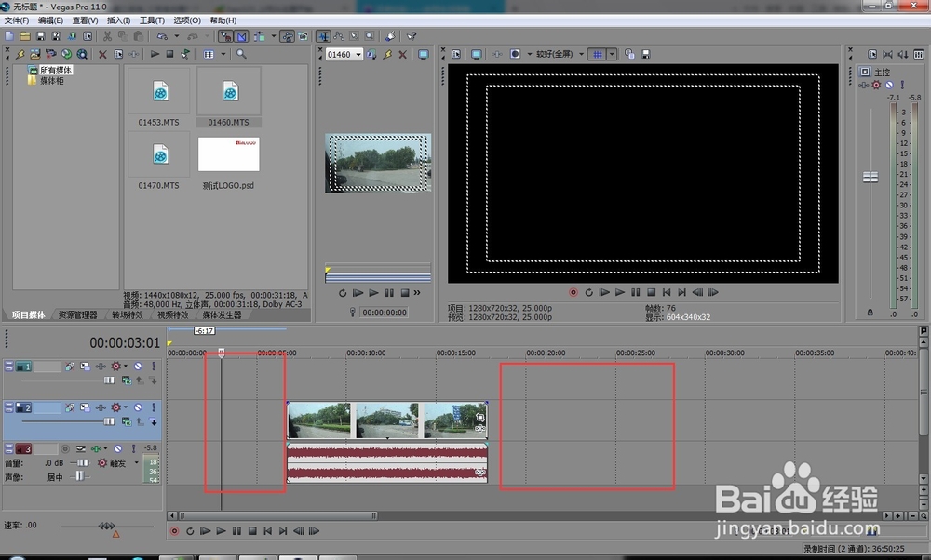Remove selected media with the X icon

(102, 55)
